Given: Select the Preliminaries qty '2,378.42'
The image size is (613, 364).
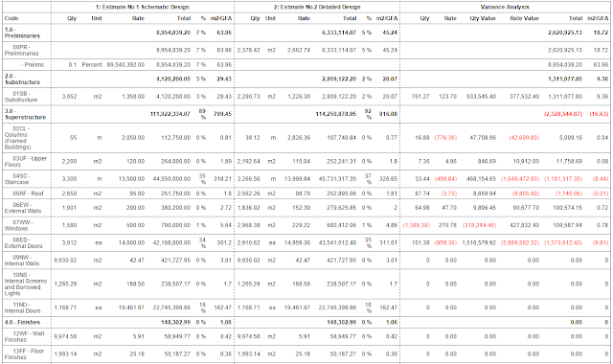Looking at the screenshot, I should pos(249,51).
